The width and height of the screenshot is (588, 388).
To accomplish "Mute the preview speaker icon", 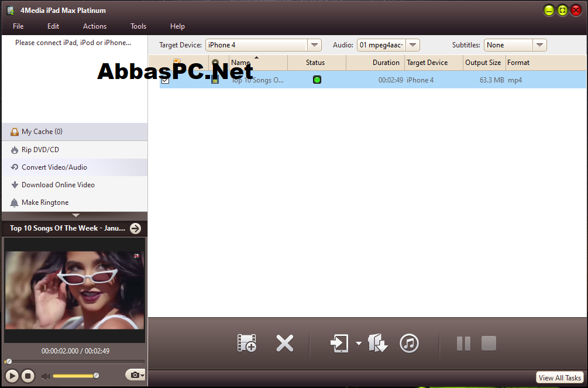I will click(x=46, y=376).
